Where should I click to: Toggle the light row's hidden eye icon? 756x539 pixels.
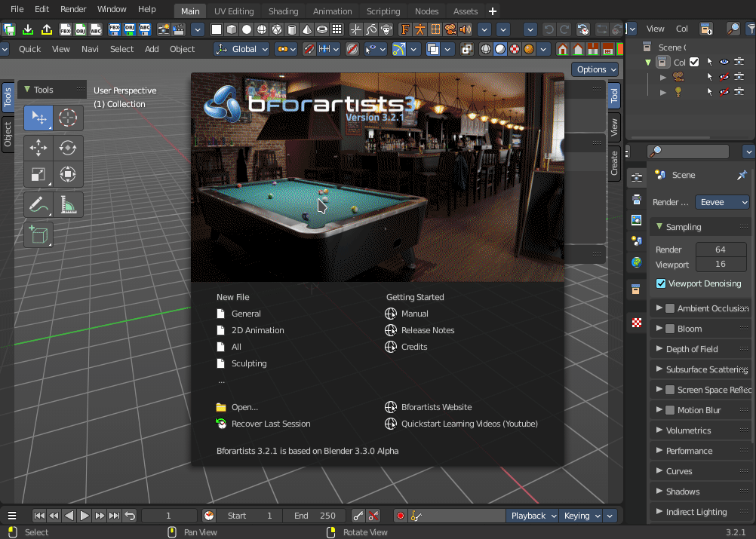(x=724, y=91)
